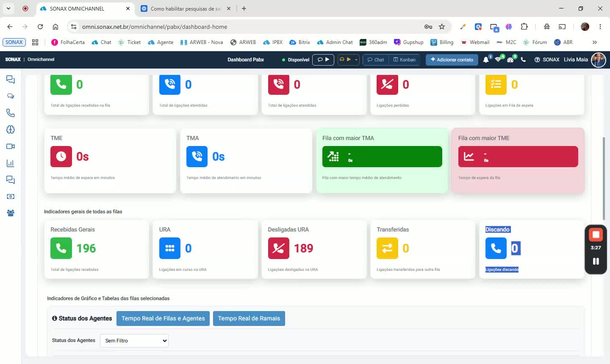Switch to the Chat view tab
610x364 pixels.
click(376, 60)
